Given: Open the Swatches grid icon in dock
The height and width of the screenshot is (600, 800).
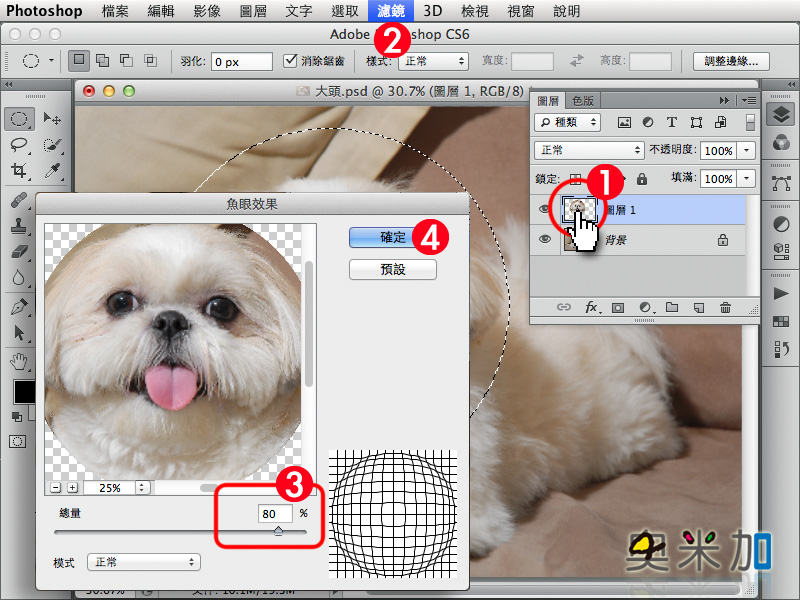Looking at the screenshot, I should 781,321.
